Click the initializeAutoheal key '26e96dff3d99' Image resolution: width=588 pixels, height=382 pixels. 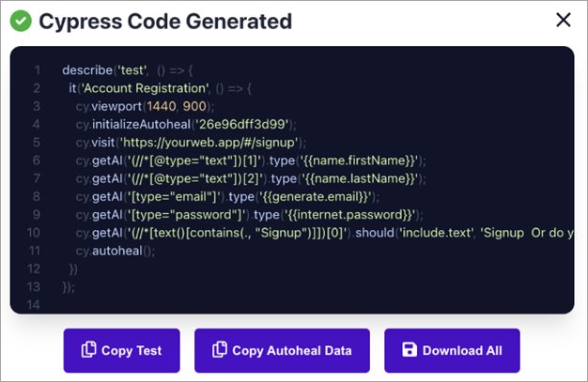pos(248,124)
